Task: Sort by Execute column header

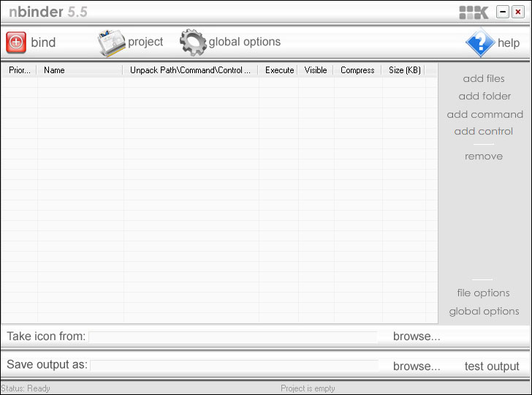Action: click(x=278, y=70)
